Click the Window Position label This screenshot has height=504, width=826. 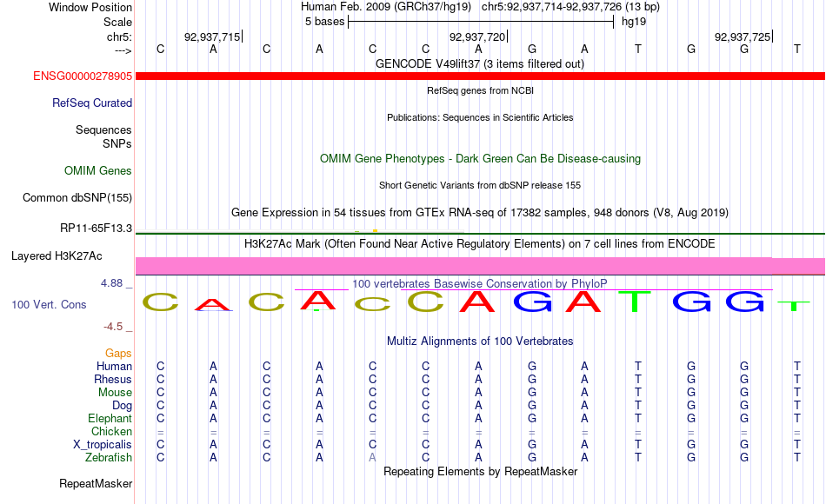coord(90,7)
